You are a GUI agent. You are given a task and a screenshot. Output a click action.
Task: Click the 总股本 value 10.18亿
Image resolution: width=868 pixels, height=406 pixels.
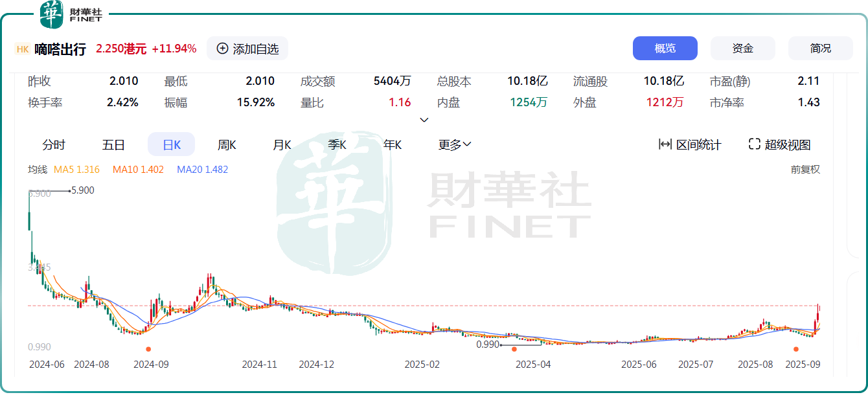click(x=527, y=82)
